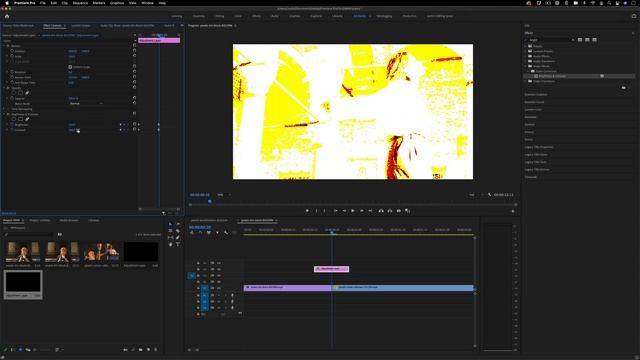Select the Adjustment Layer clip in timeline
The width and height of the screenshot is (640, 360).
pos(331,269)
